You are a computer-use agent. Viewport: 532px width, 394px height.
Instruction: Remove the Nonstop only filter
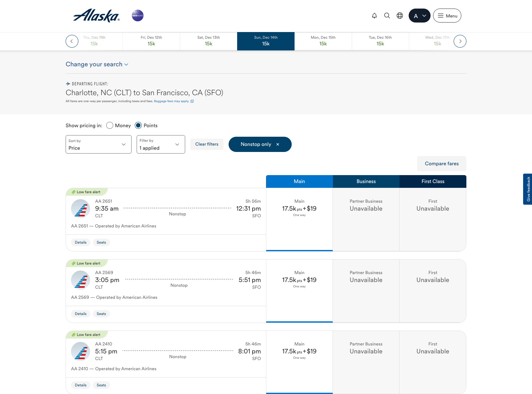278,144
